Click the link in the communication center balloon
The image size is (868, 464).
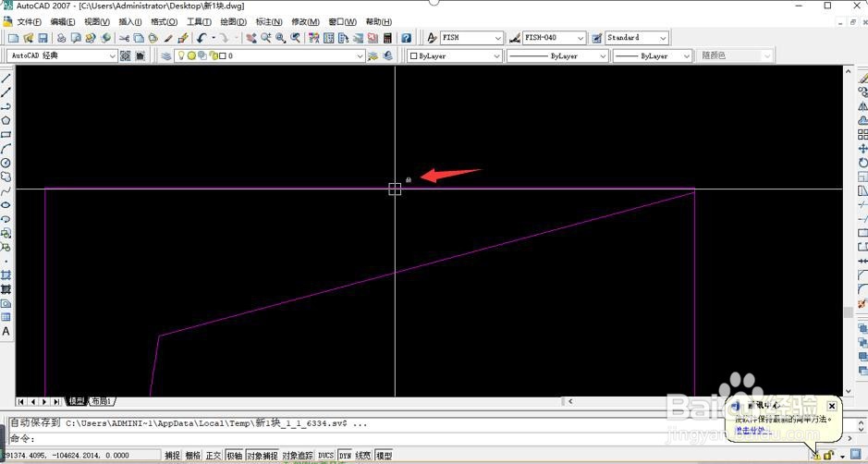752,430
